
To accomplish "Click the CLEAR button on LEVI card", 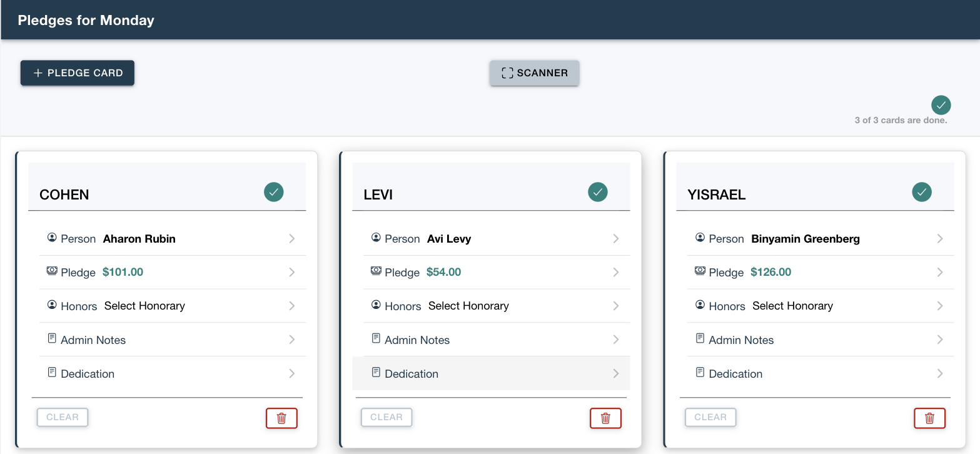I will 386,418.
